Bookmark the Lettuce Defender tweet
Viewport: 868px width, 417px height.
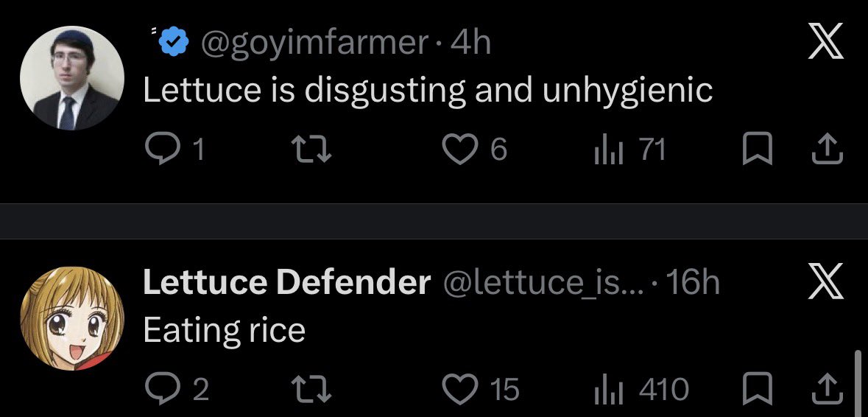tap(757, 389)
